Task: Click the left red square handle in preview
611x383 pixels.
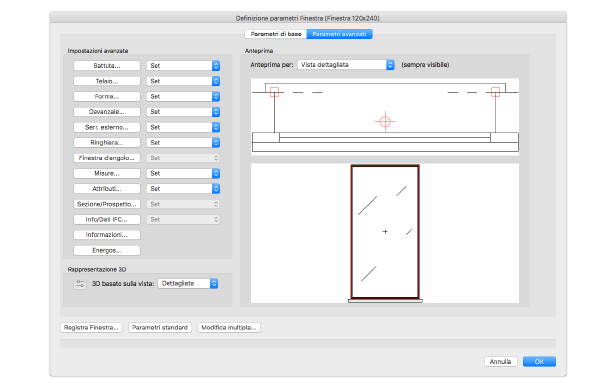Action: pyautogui.click(x=274, y=92)
